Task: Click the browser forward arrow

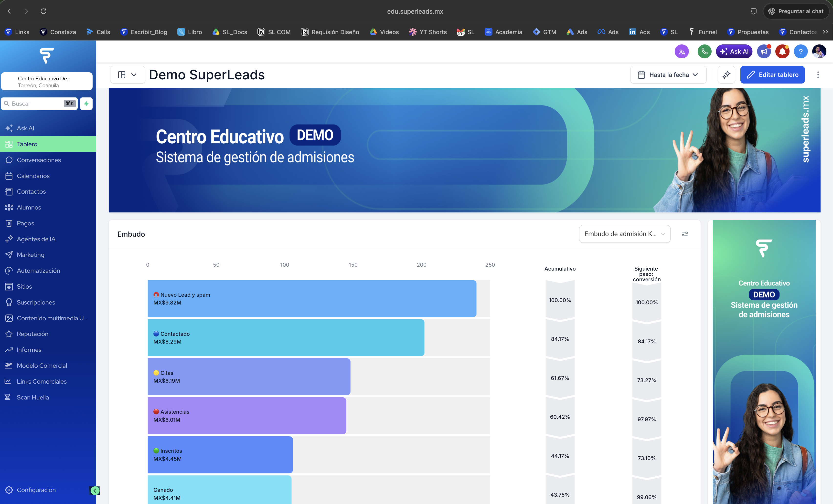Action: [x=26, y=11]
